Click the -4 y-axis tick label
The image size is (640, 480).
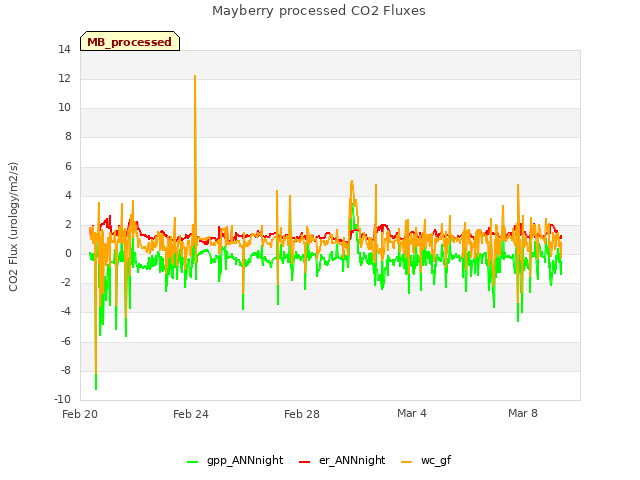pos(66,311)
